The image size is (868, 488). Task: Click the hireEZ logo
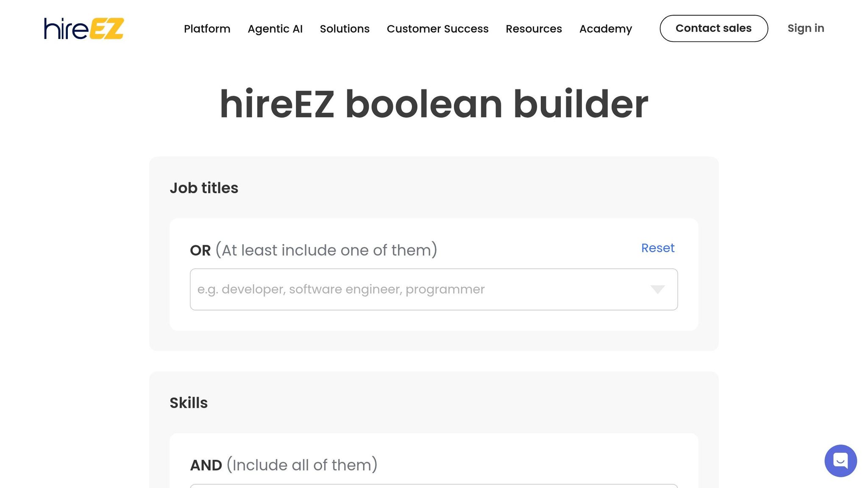(x=83, y=28)
